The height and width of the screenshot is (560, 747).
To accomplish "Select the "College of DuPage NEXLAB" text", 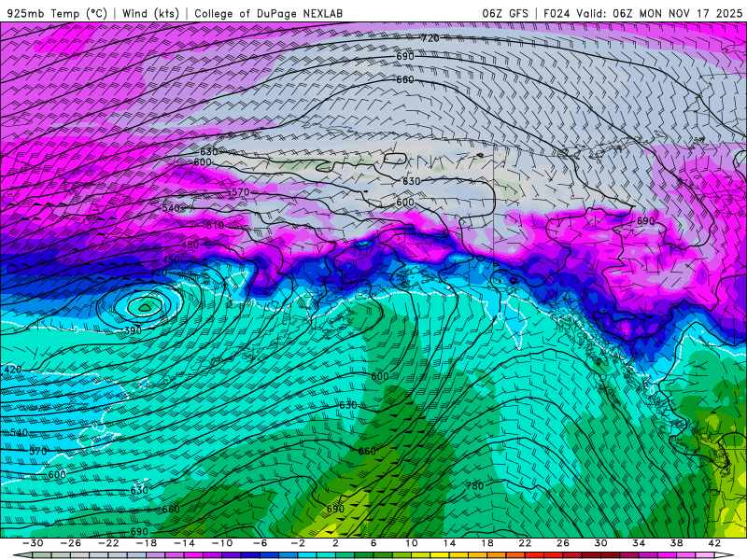I will pos(268,13).
